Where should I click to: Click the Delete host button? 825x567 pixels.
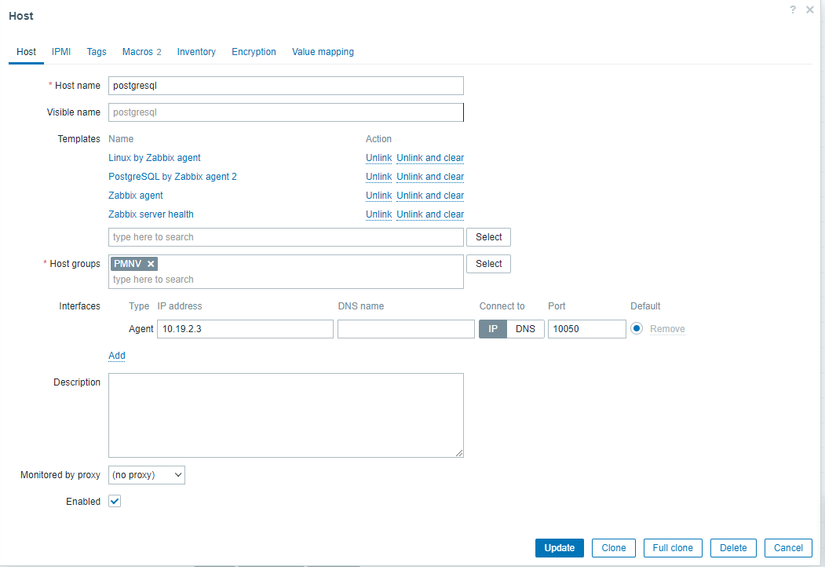[x=733, y=548]
